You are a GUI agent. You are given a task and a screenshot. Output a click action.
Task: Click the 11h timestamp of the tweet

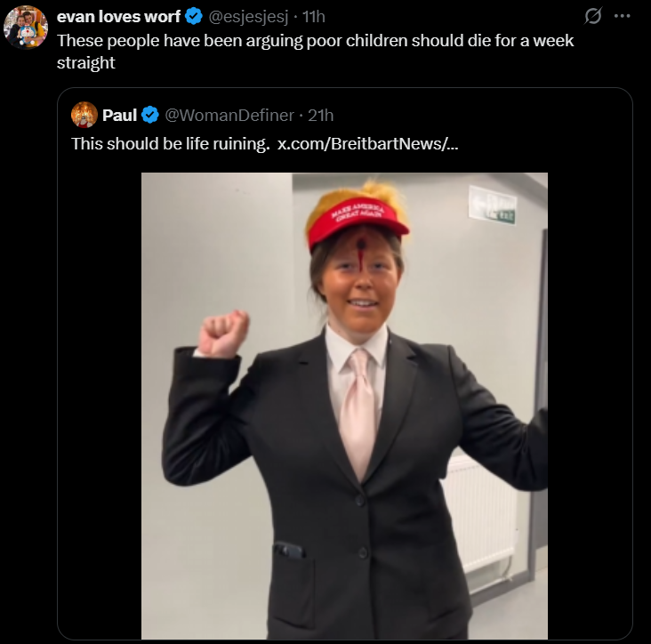[x=313, y=17]
